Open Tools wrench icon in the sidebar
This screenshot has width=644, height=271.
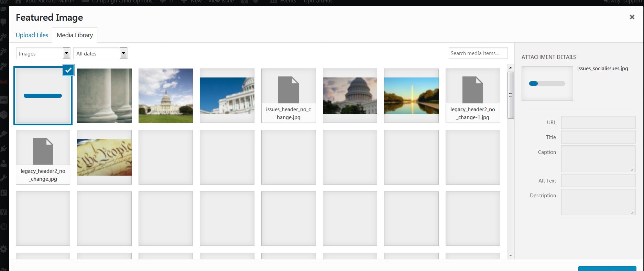(x=4, y=178)
